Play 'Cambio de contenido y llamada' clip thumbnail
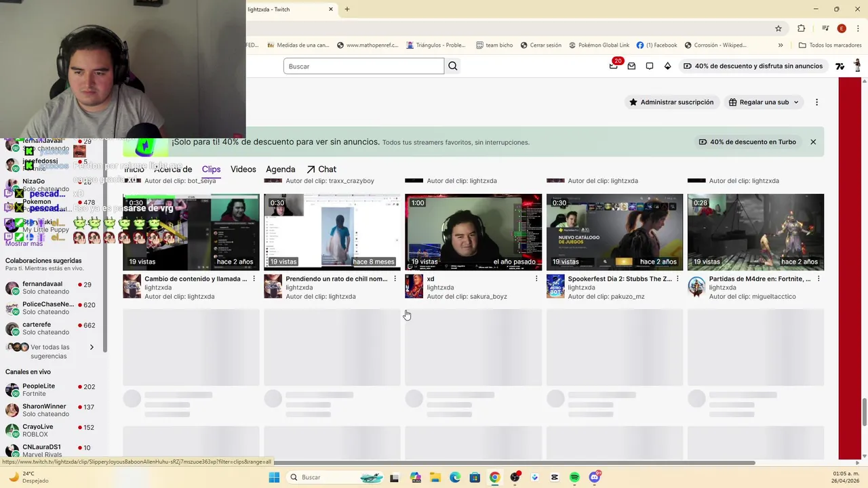Image resolution: width=868 pixels, height=488 pixels. point(191,232)
